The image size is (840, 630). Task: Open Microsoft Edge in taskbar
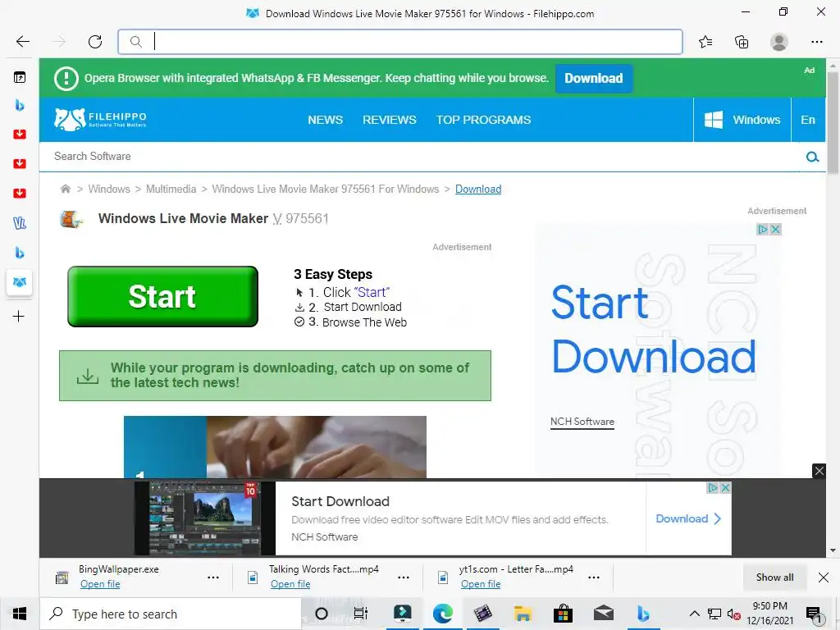[442, 614]
